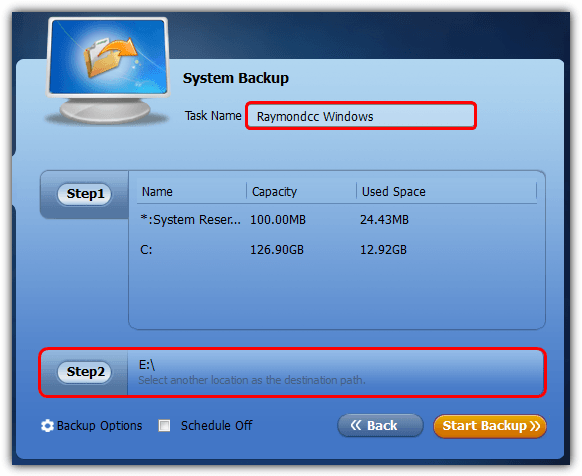The height and width of the screenshot is (476, 582).
Task: Select the C: drive row
Action: coord(337,250)
